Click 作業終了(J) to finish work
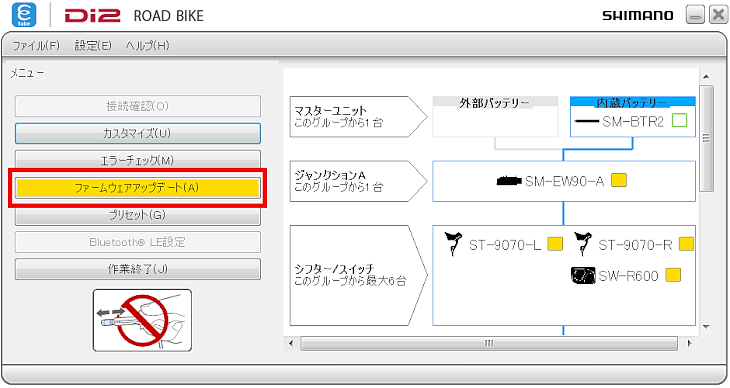This screenshot has height=388, width=730. (x=138, y=269)
